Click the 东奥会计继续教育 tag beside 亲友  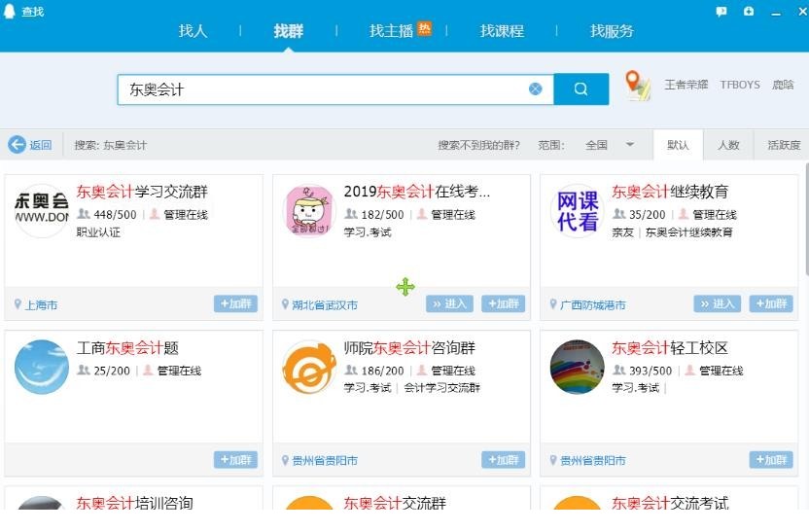coord(688,232)
